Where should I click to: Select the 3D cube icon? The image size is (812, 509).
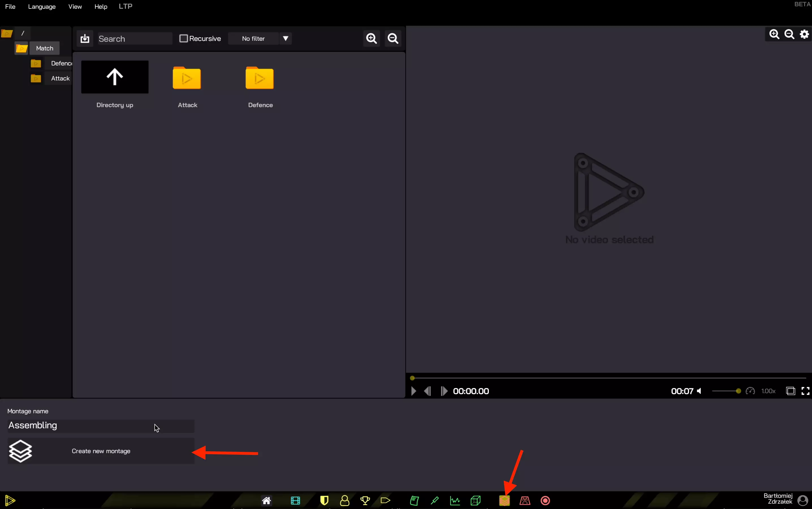pos(476,501)
